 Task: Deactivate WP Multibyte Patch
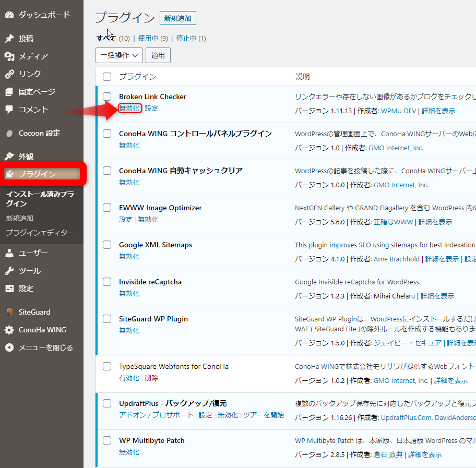129,452
